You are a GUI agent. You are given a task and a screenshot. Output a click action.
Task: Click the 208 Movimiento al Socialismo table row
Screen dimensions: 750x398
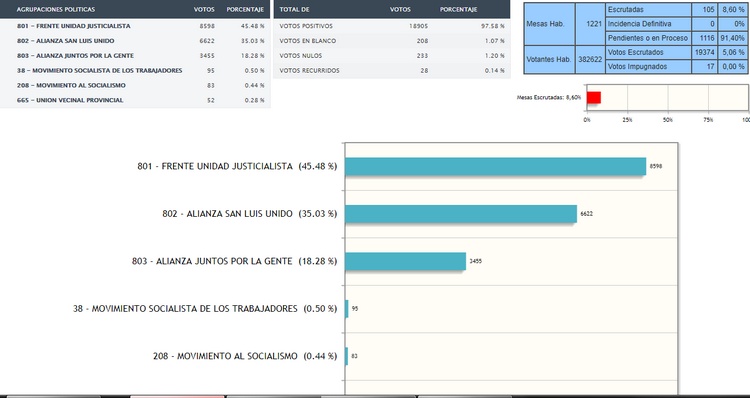coord(135,85)
